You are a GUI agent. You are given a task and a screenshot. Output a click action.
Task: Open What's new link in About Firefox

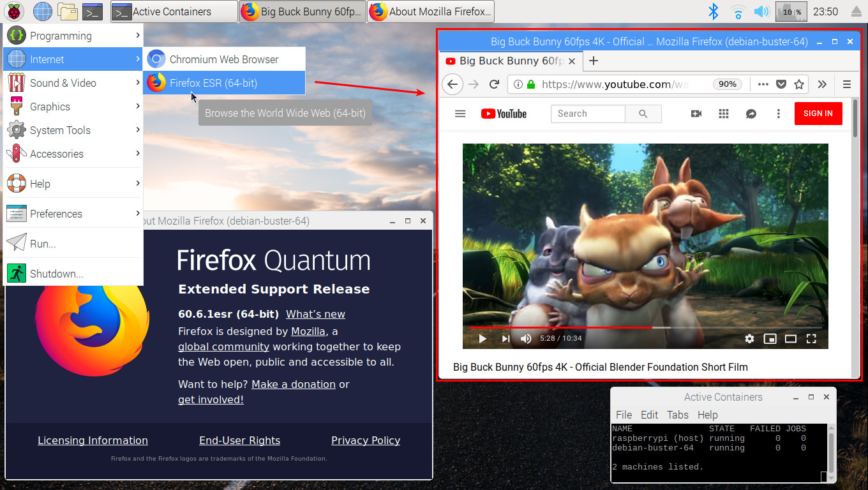[x=315, y=314]
